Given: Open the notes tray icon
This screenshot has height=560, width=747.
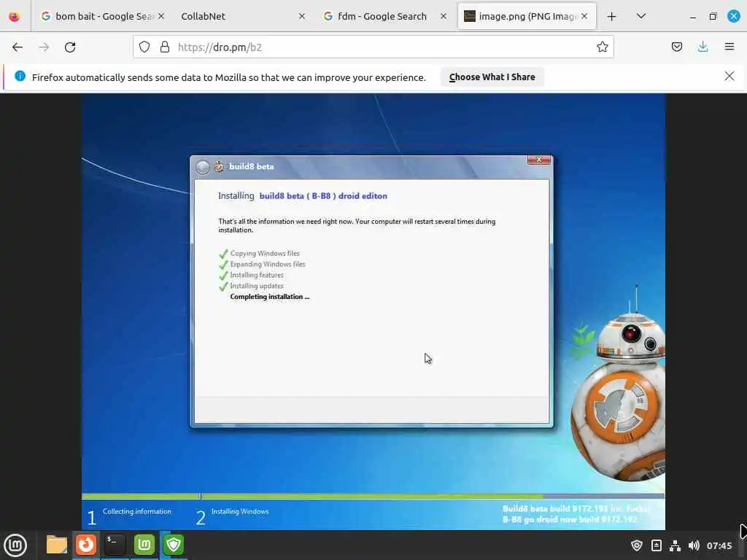Looking at the screenshot, I should [656, 545].
